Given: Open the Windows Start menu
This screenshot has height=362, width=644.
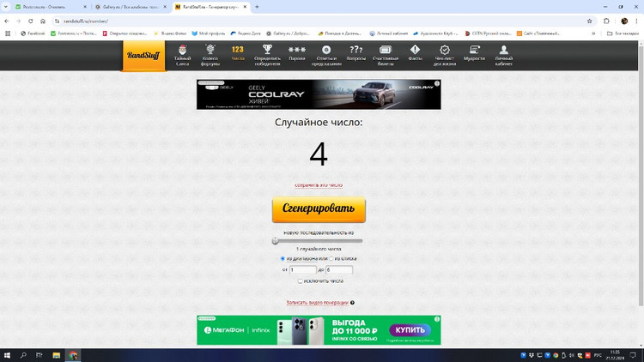Looking at the screenshot, I should (7, 355).
